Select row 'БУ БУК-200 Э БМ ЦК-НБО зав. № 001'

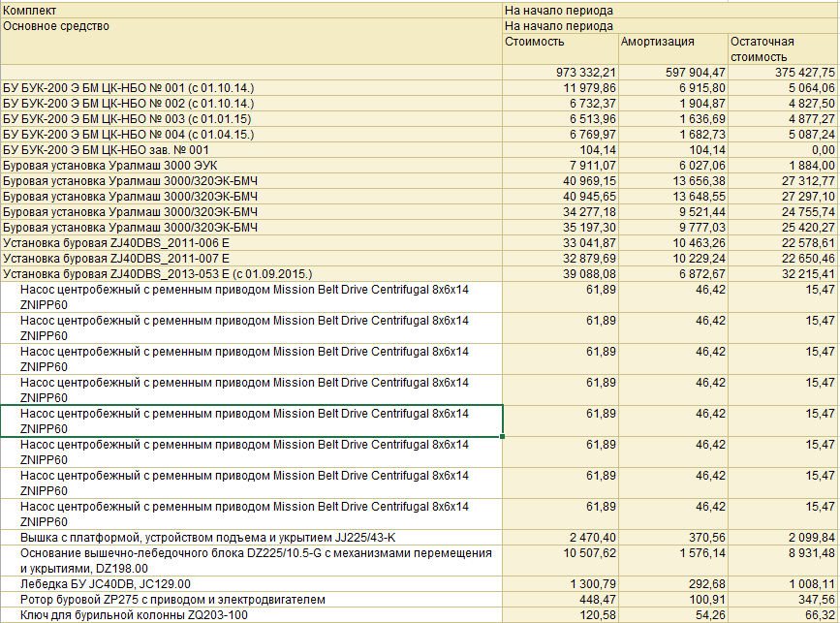pyautogui.click(x=251, y=150)
